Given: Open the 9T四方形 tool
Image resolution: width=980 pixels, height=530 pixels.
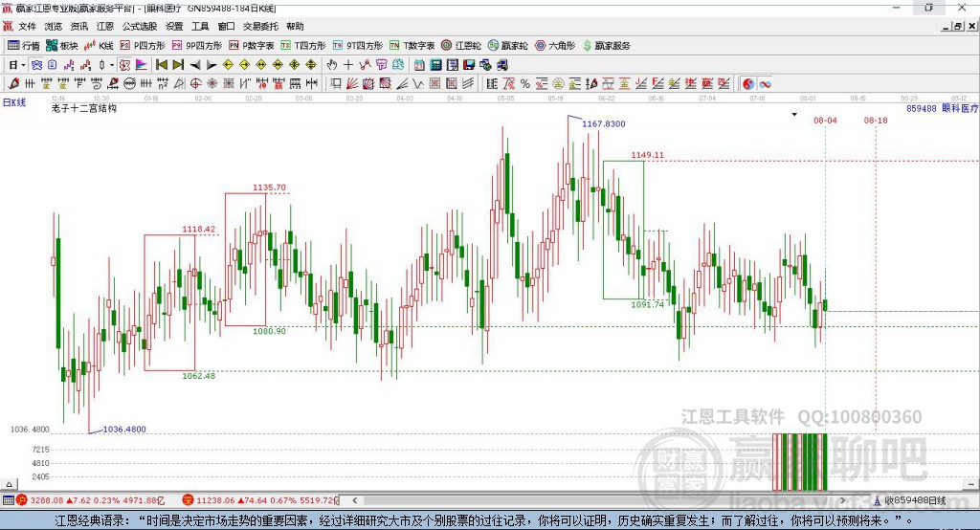Looking at the screenshot, I should point(358,46).
